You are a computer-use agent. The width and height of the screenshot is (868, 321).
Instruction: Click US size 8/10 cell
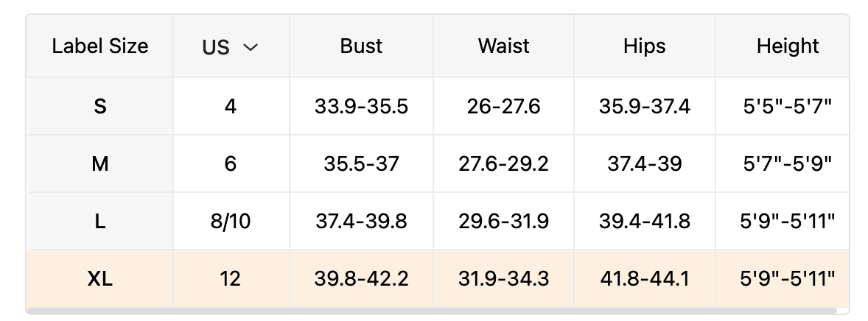[x=231, y=221]
